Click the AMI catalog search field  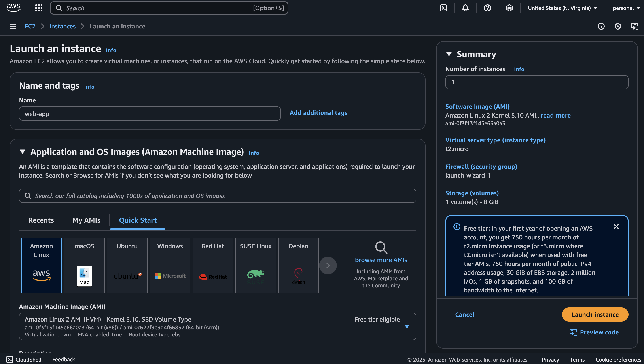tap(218, 196)
